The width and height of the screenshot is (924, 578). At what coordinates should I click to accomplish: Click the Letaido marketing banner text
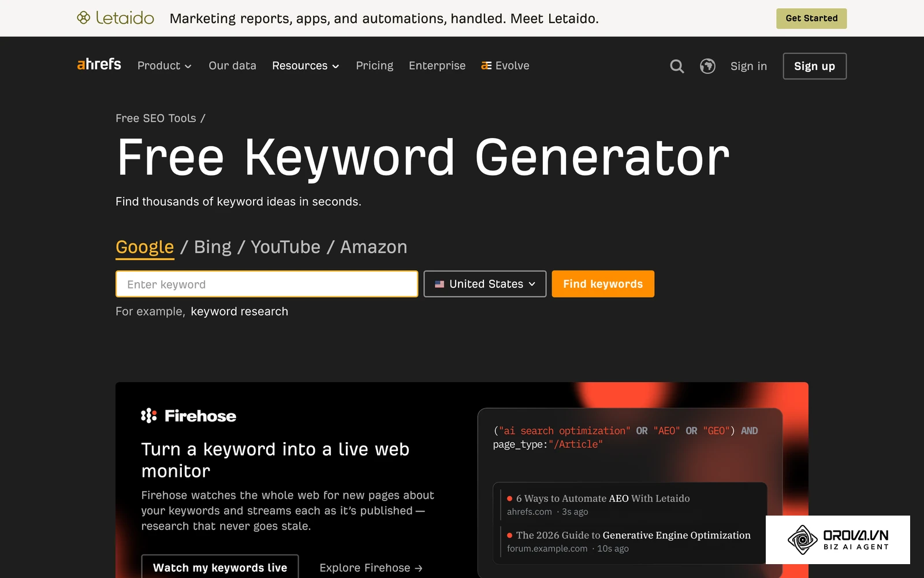point(384,18)
